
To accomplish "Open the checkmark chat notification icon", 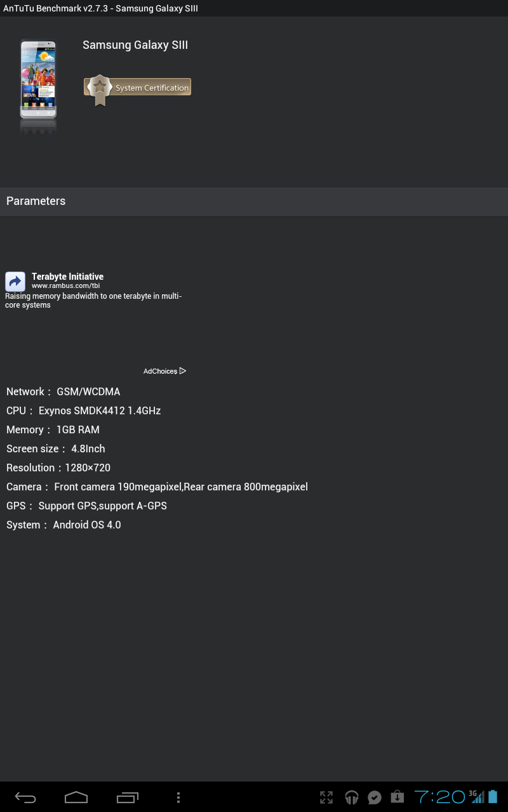I will pyautogui.click(x=375, y=797).
